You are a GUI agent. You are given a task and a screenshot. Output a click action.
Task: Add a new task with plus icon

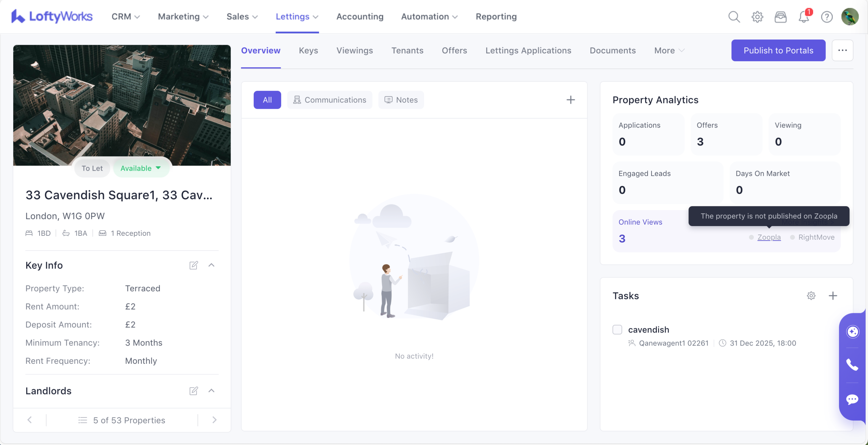(833, 296)
